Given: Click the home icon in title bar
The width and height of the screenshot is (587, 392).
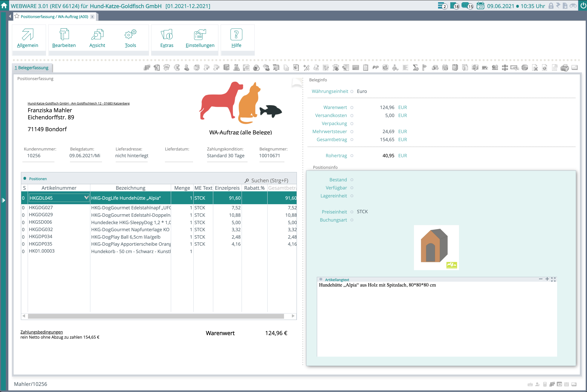Looking at the screenshot, I should point(4,5).
